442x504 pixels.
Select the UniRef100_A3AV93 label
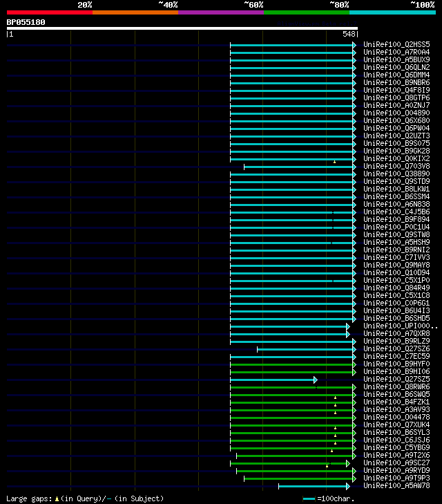click(396, 409)
